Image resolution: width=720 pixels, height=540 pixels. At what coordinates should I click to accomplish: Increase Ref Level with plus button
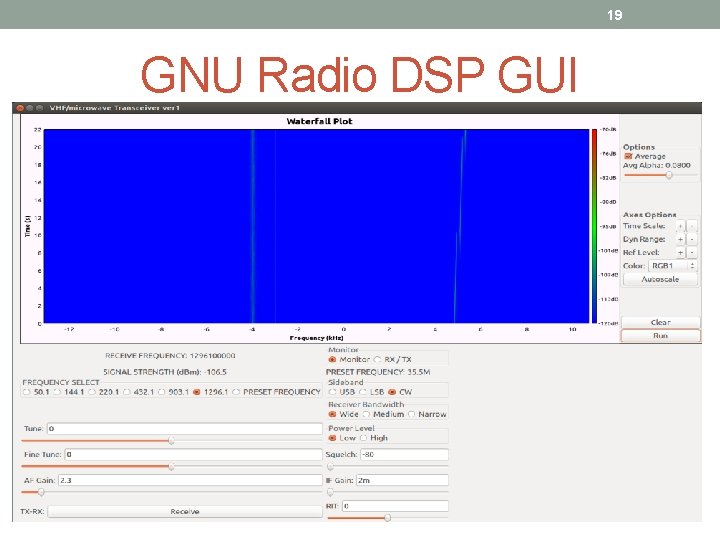click(x=681, y=253)
